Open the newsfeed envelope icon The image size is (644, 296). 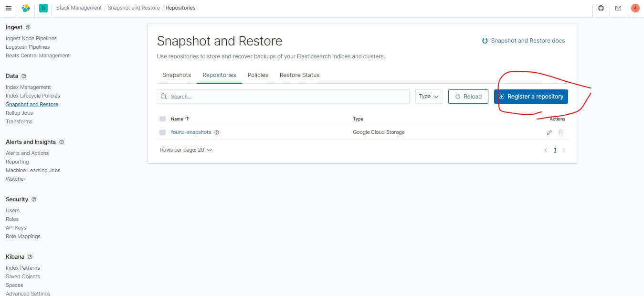[x=619, y=8]
